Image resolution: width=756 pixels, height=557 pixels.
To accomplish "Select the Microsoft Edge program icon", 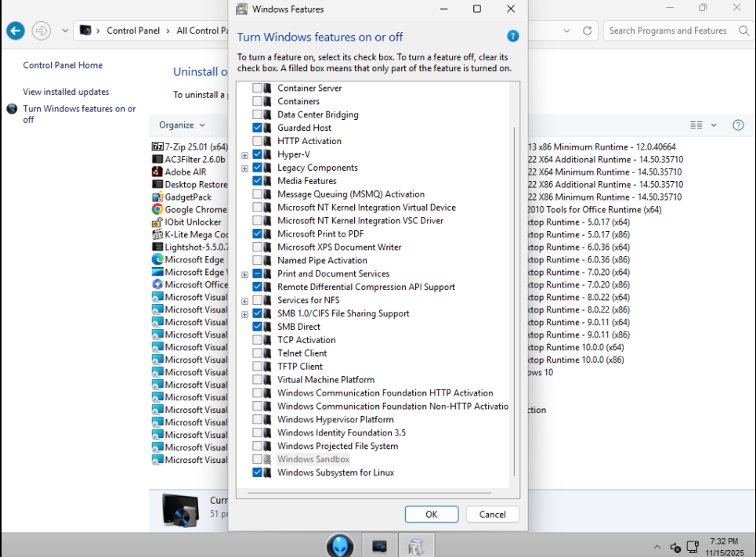I will [157, 259].
